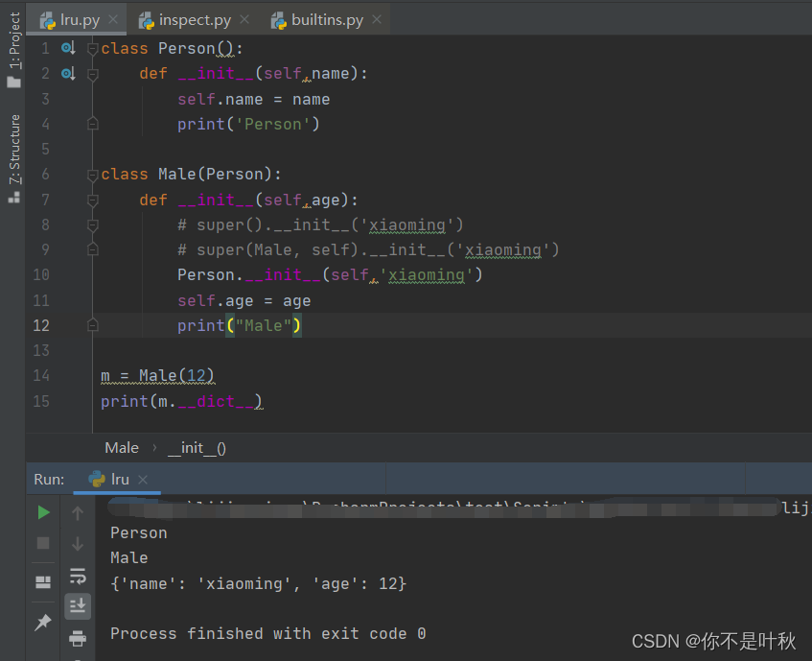
Task: Toggle comment fold end on line 9
Action: point(93,249)
